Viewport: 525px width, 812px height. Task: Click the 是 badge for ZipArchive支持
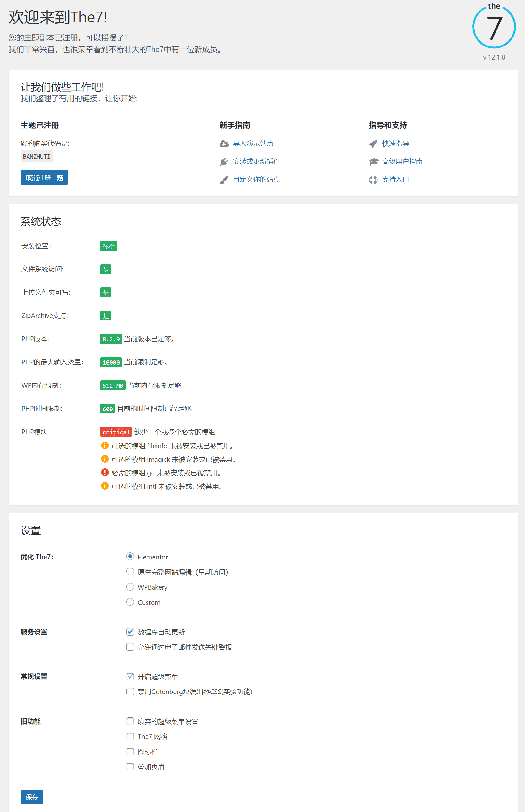click(x=105, y=316)
